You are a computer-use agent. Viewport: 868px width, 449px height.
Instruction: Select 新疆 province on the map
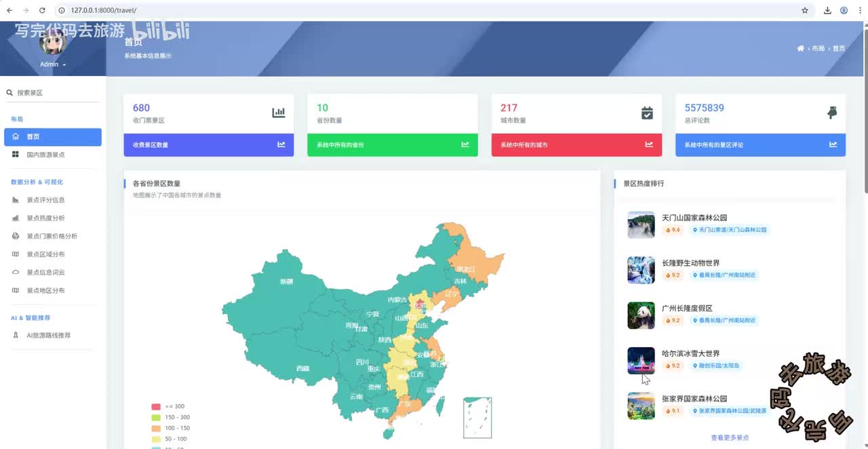(287, 281)
